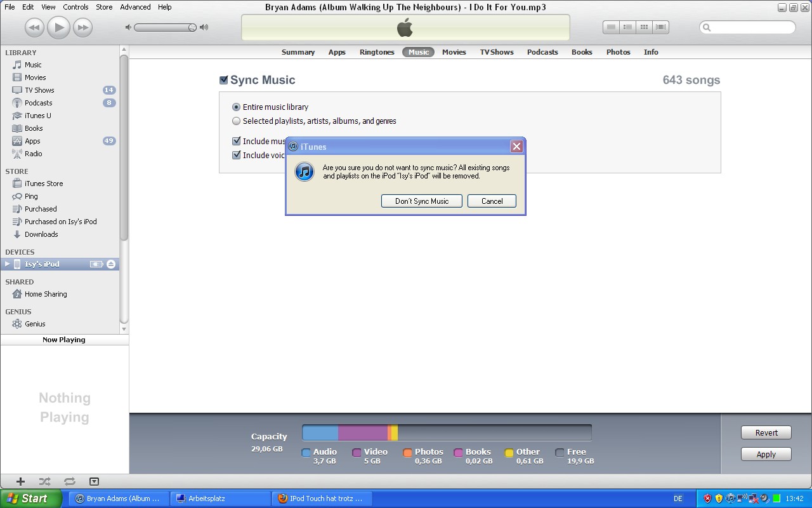This screenshot has width=812, height=508.
Task: Switch to album list view
Action: click(627, 27)
